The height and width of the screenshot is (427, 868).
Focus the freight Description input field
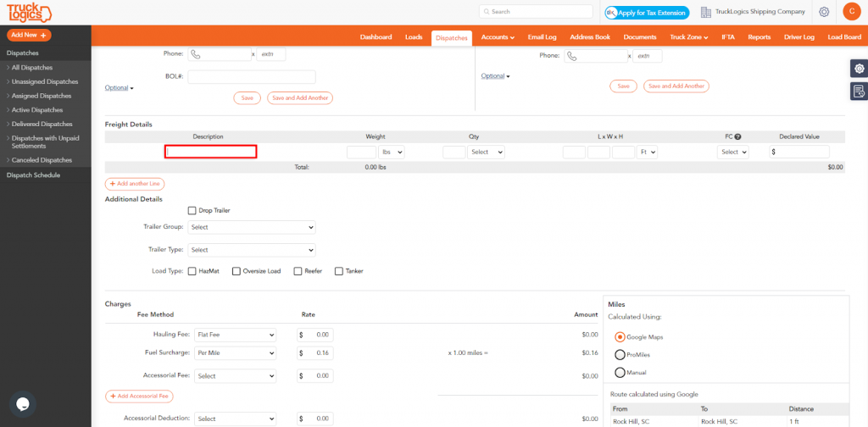pyautogui.click(x=210, y=152)
